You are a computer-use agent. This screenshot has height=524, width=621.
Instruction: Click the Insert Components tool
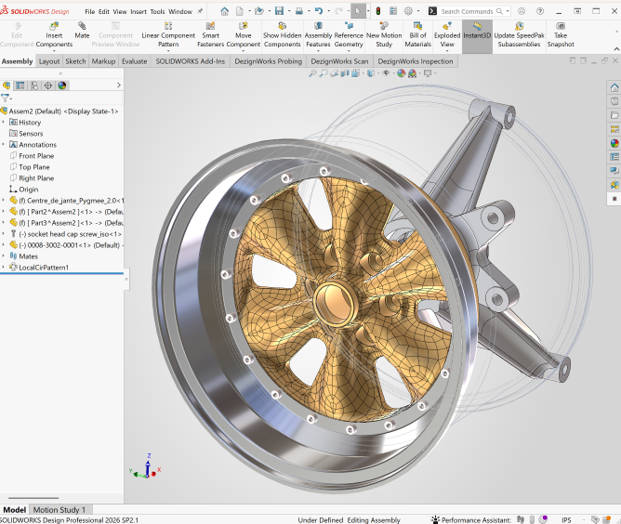pos(54,35)
